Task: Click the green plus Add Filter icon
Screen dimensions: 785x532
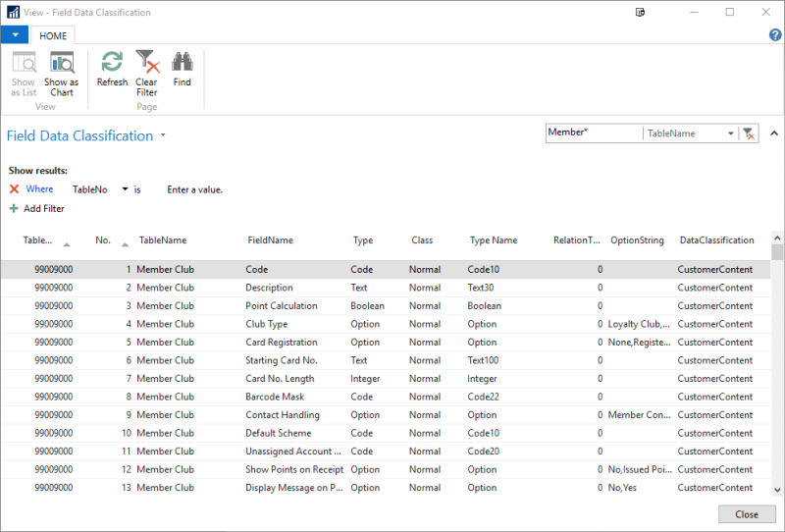Action: pyautogui.click(x=14, y=208)
